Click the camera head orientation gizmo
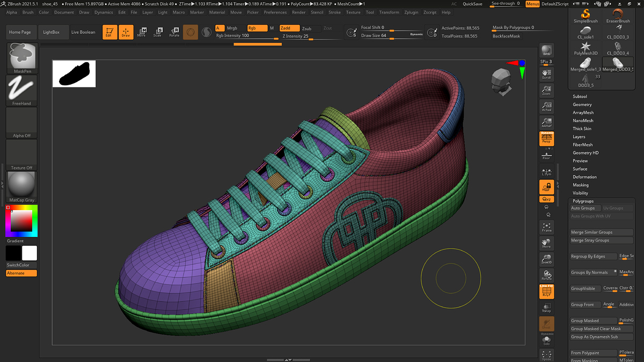 (x=501, y=82)
